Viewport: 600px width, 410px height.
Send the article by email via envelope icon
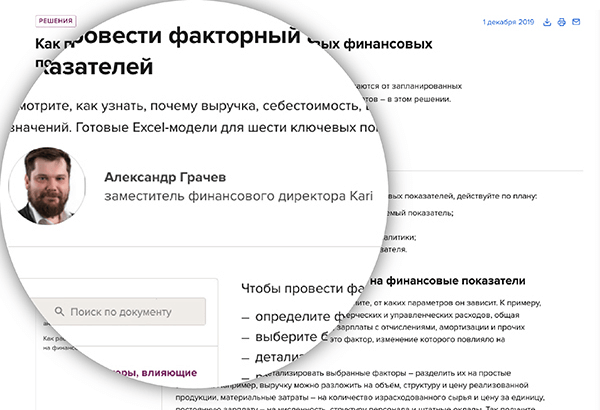[577, 22]
